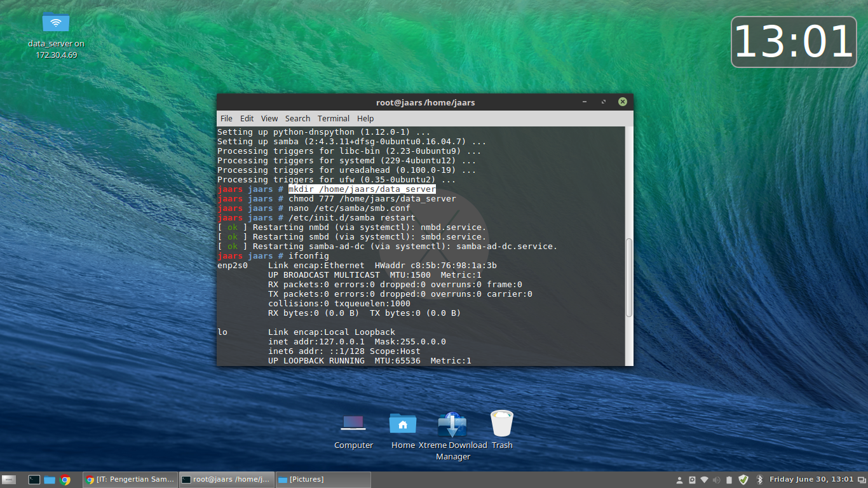Open the View menu in terminal
Viewport: 868px width, 488px height.
(x=269, y=119)
